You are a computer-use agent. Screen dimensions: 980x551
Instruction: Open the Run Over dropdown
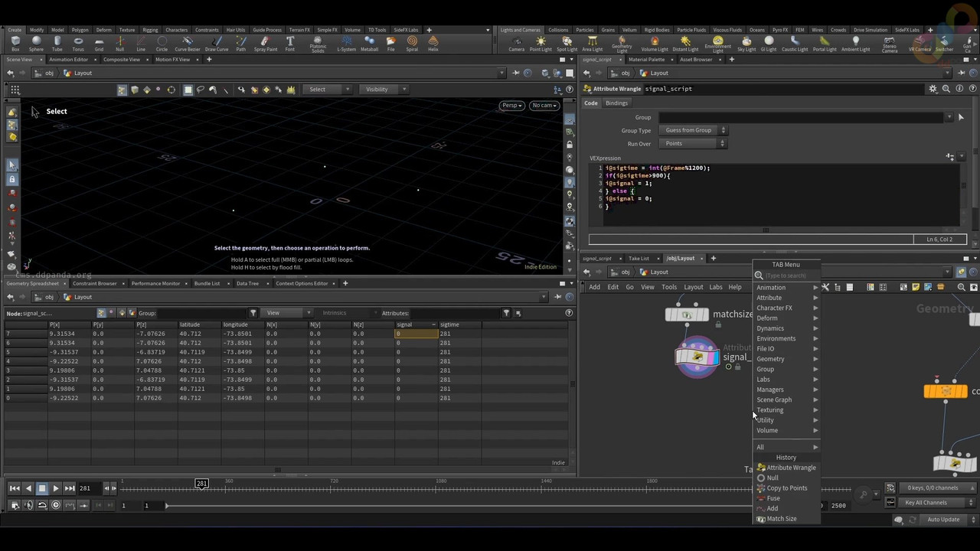(x=693, y=144)
